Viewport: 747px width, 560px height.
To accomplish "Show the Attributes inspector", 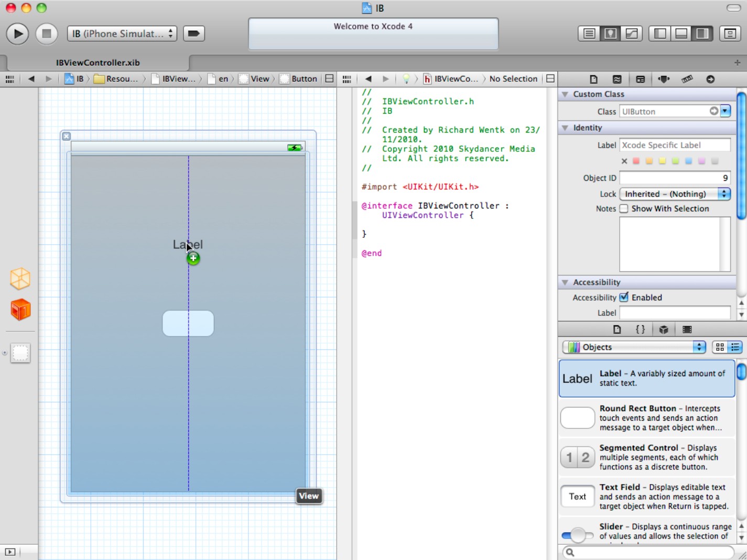I will pyautogui.click(x=664, y=79).
